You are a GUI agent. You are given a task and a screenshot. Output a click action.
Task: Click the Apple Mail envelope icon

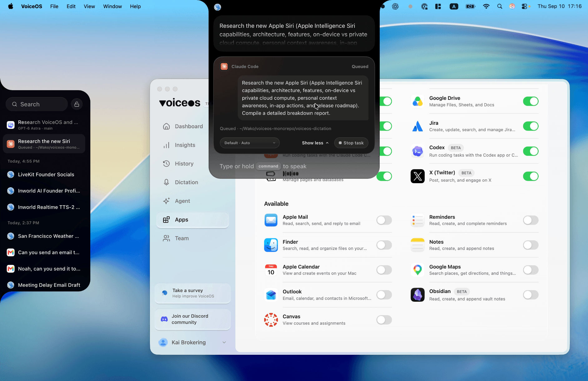click(271, 220)
